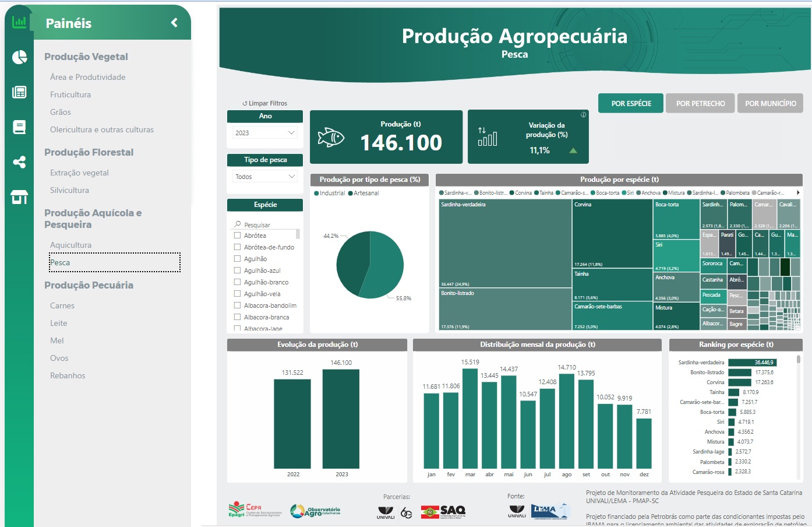
Task: Switch to POR PETRECHO view
Action: click(700, 103)
